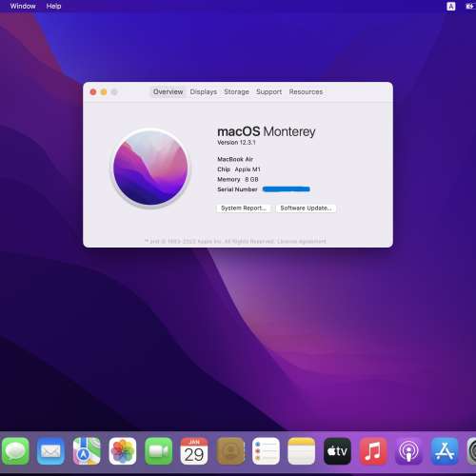Open the Help menu

pyautogui.click(x=53, y=6)
